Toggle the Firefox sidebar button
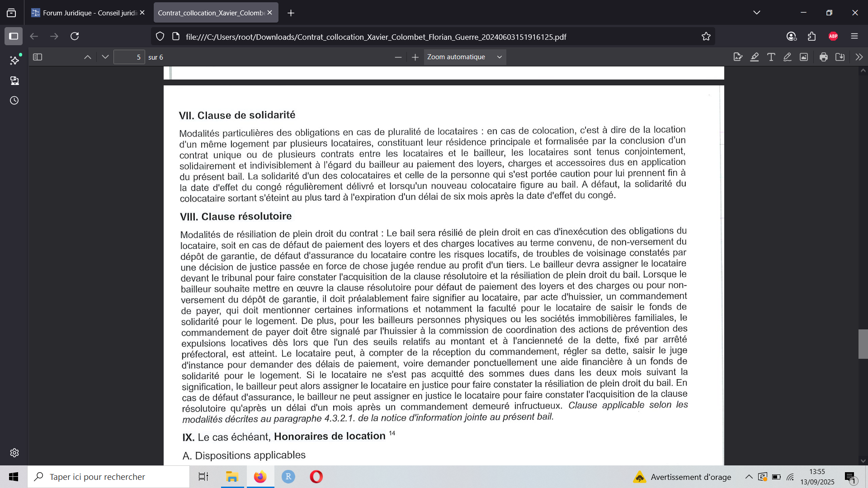This screenshot has width=868, height=488. [14, 36]
